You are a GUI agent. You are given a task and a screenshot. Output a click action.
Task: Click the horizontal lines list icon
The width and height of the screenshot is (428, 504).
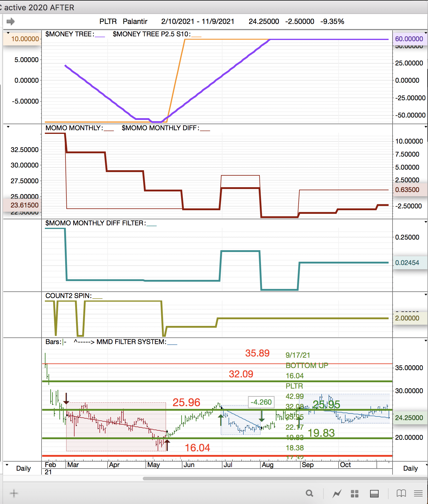pos(418,493)
